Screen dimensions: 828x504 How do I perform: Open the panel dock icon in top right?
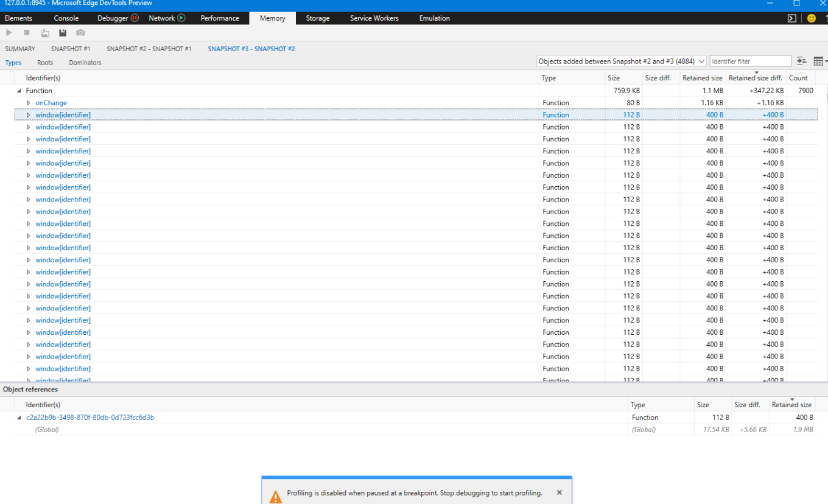pyautogui.click(x=791, y=18)
